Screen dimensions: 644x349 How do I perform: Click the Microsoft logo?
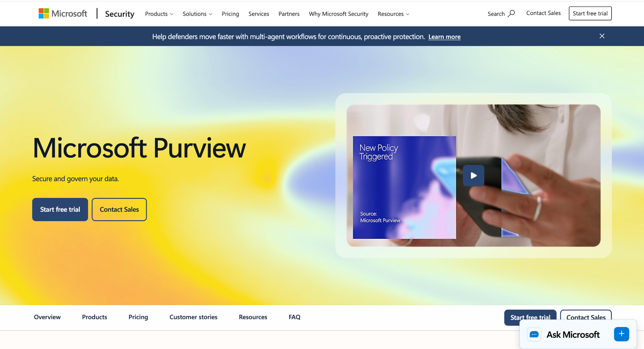63,14
